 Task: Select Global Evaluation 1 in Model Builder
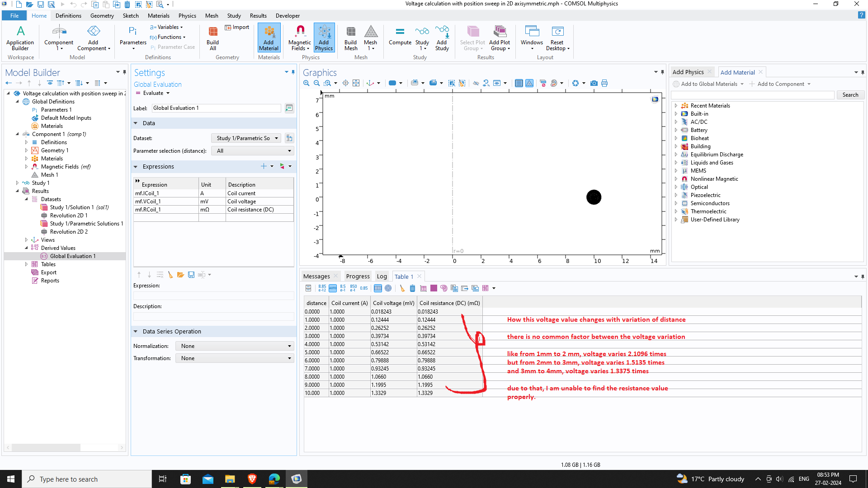pyautogui.click(x=72, y=256)
